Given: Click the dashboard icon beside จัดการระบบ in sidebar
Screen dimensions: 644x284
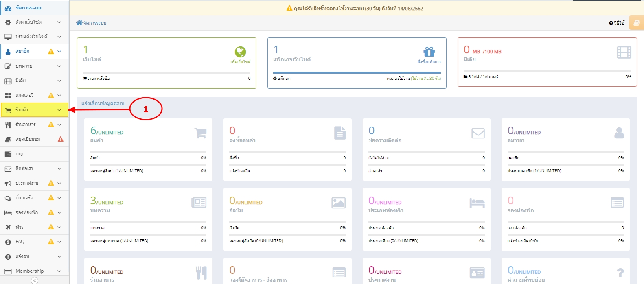Looking at the screenshot, I should click(x=8, y=8).
